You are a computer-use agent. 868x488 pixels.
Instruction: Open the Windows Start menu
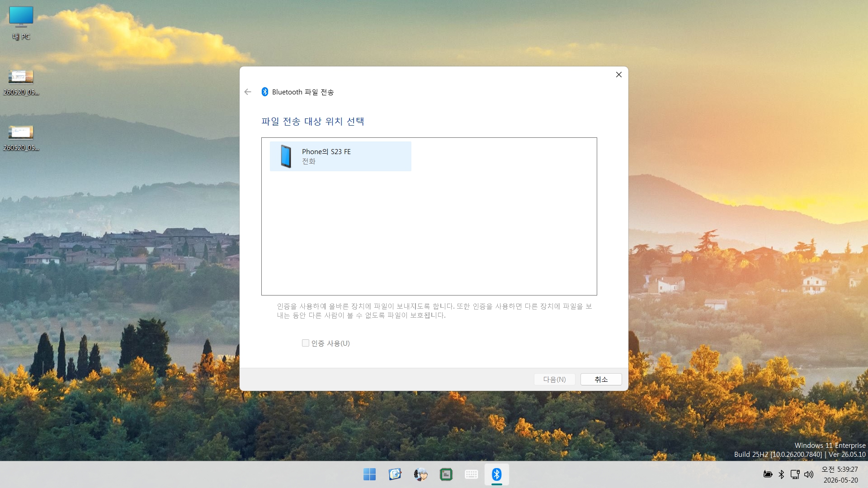[x=369, y=474]
